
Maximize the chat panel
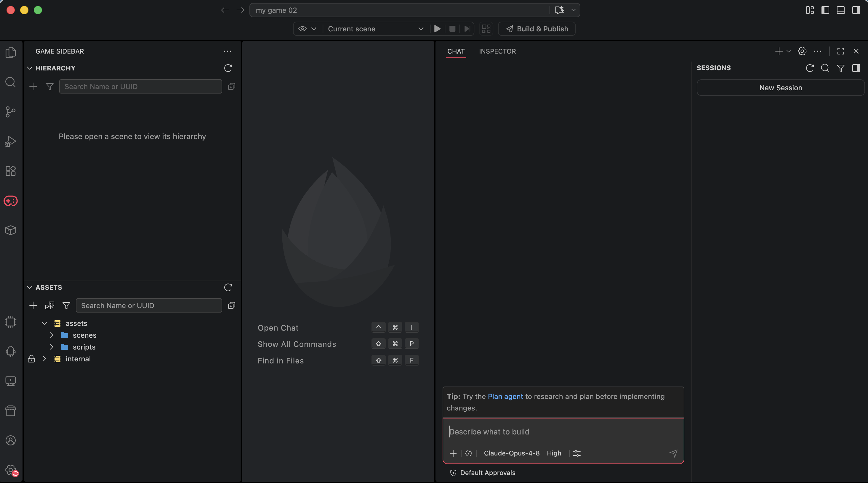pyautogui.click(x=841, y=51)
